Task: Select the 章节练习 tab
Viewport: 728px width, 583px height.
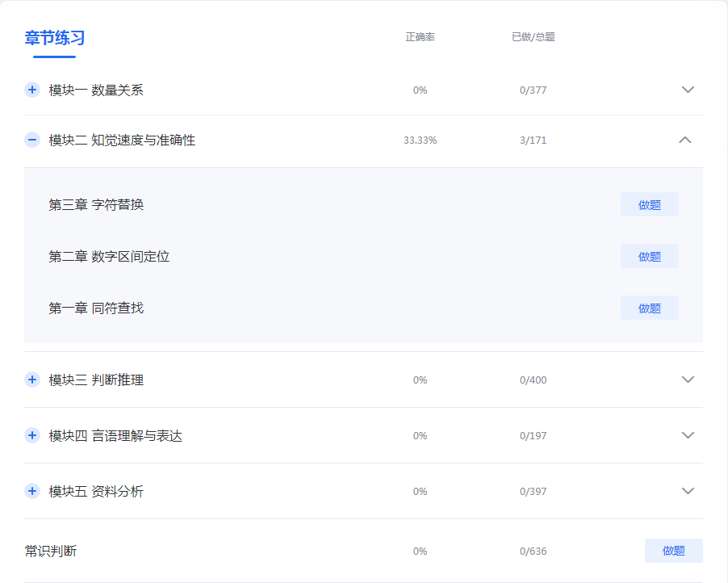Action: (55, 38)
